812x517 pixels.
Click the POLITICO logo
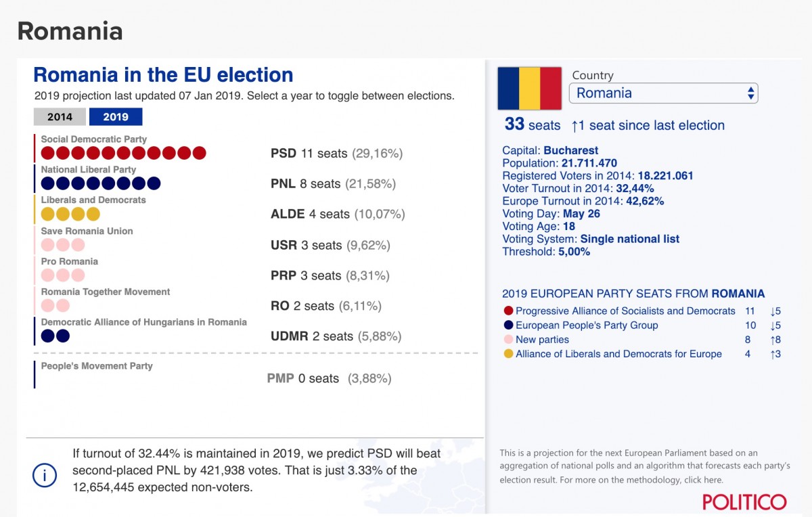[x=744, y=501]
